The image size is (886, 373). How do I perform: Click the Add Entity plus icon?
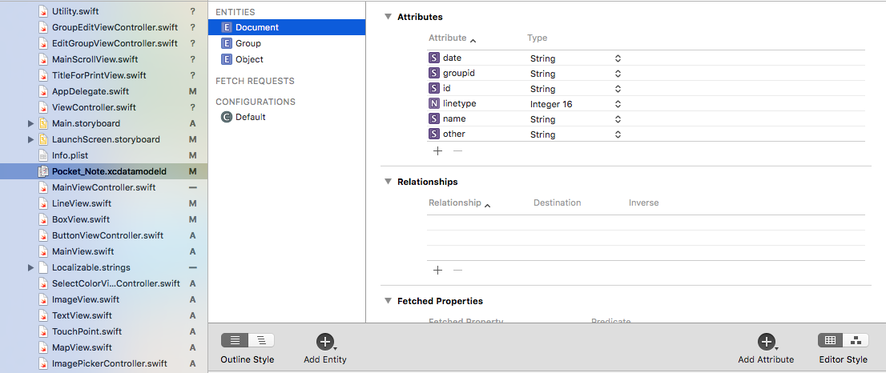(x=325, y=341)
